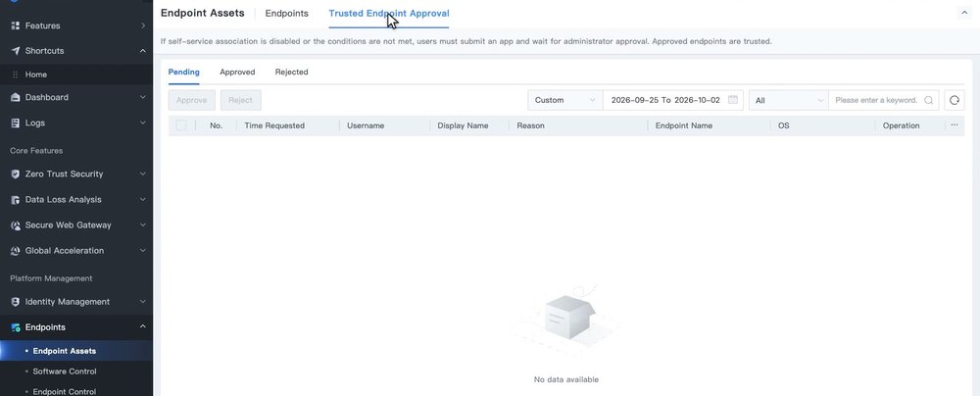Refresh the pending approvals list
This screenshot has height=396, width=980.
coord(954,100)
